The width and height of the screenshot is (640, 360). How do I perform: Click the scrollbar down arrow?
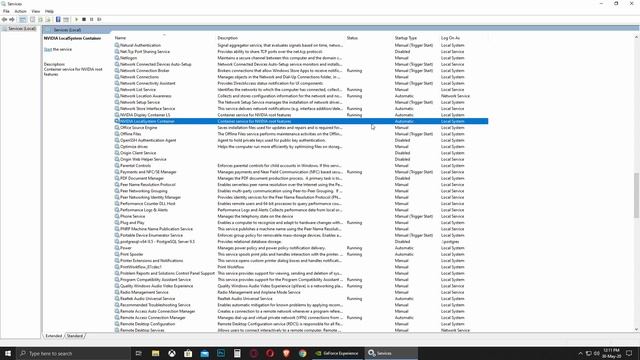pyautogui.click(x=636, y=329)
